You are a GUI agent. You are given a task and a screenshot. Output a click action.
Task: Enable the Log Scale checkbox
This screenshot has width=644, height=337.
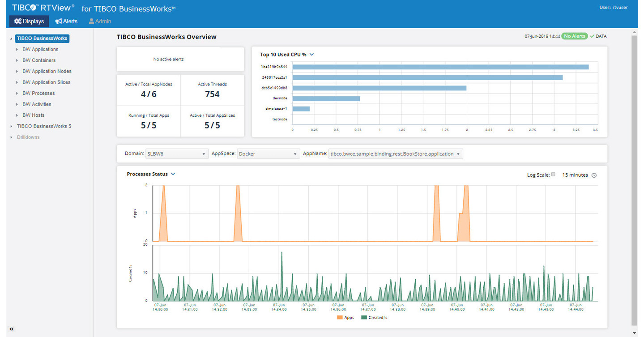pyautogui.click(x=553, y=175)
